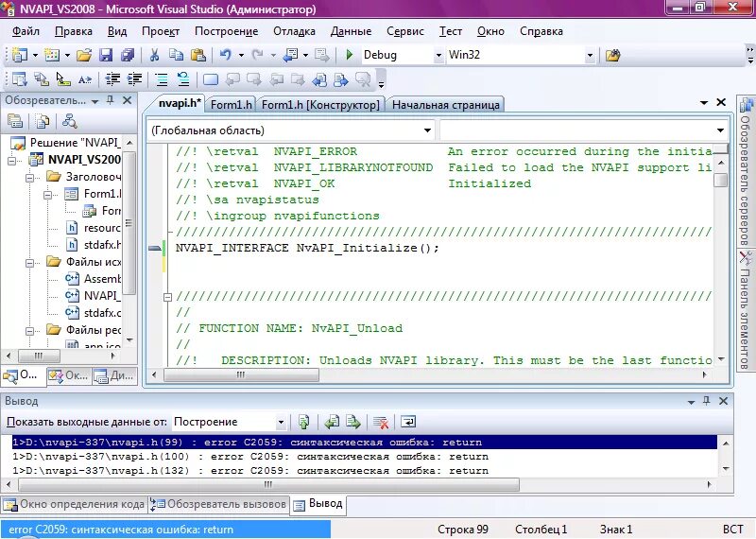Toggle auto-hide pin of Solution Explorer
Screen dimensions: 756x539
click(x=111, y=100)
